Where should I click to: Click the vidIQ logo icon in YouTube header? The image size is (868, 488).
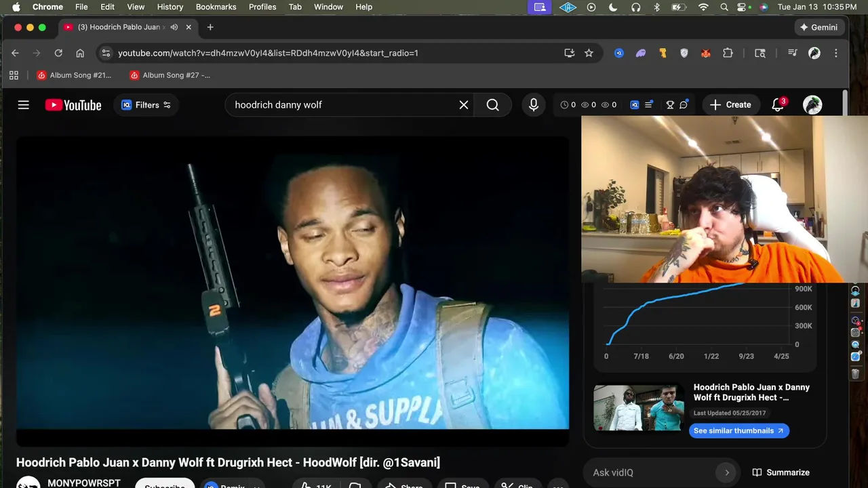tap(635, 105)
